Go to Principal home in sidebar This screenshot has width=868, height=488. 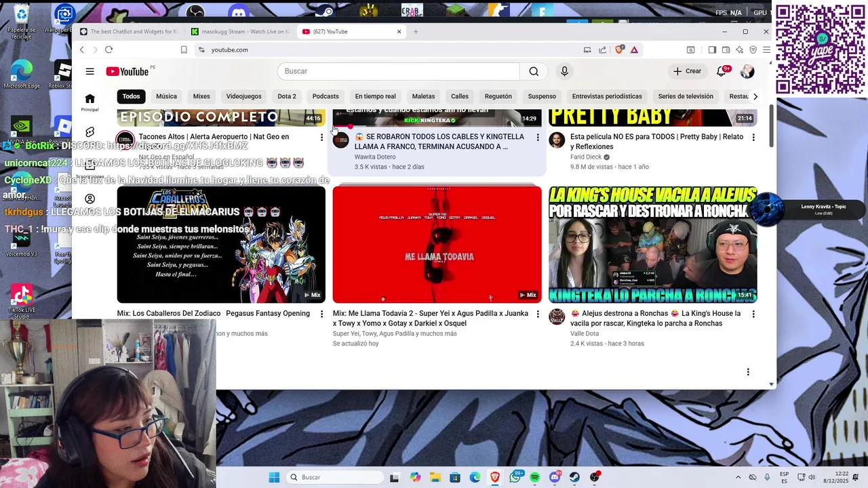click(x=90, y=102)
